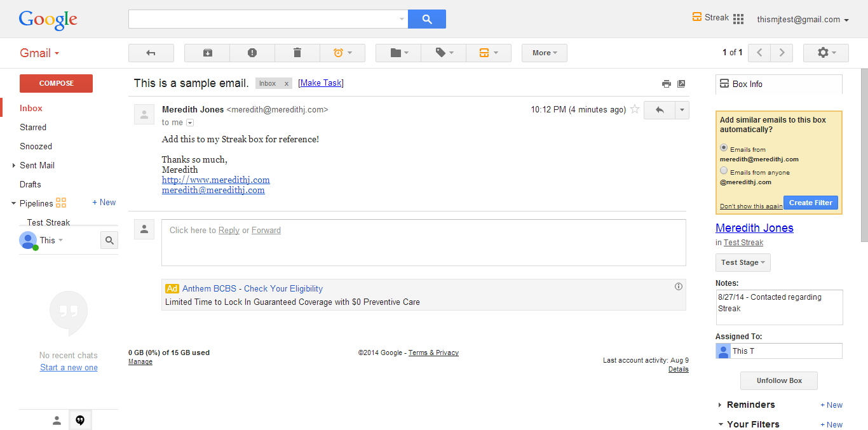The height and width of the screenshot is (430, 868).
Task: Open the Snooze alarm clock button
Action: 342,53
